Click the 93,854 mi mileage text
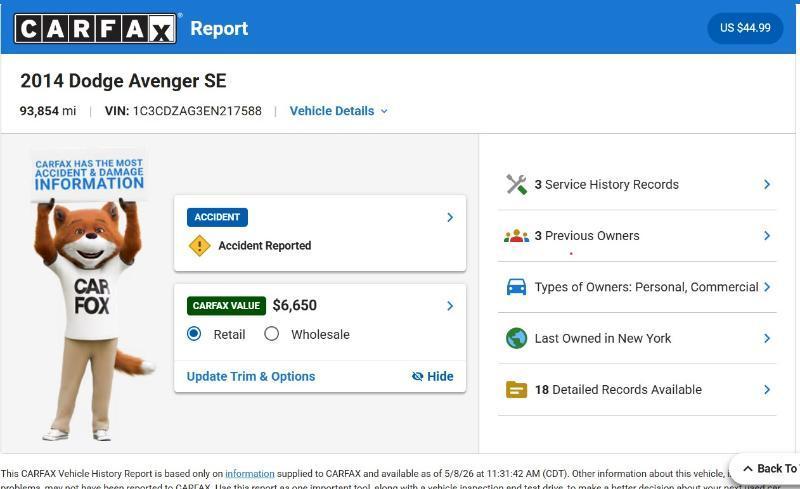Screen dimensions: 800x489 click(48, 111)
